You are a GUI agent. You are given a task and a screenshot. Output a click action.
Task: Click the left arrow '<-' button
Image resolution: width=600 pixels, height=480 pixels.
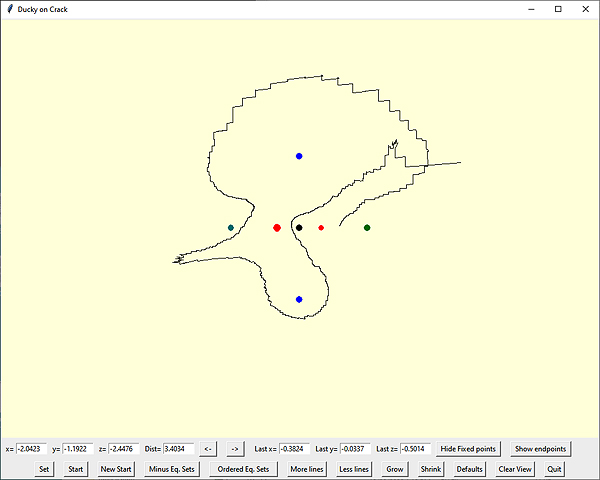coord(208,449)
